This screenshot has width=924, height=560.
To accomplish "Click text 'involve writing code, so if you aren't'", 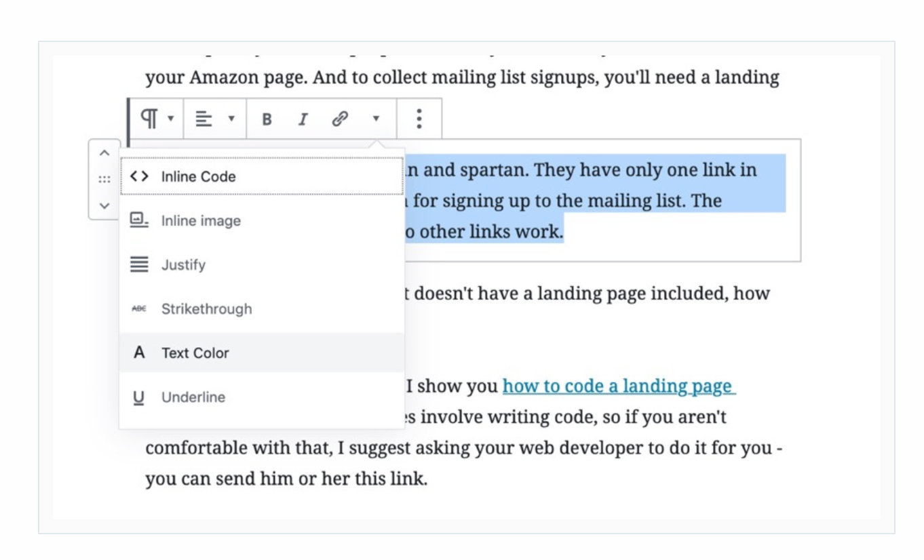I will 573,418.
